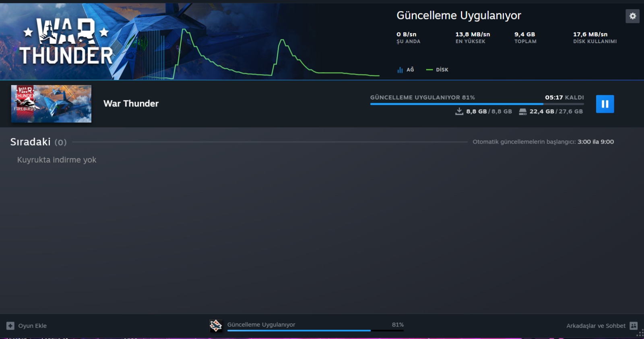Image resolution: width=644 pixels, height=339 pixels.
Task: Open the War Thunder game thumbnail
Action: pos(51,104)
